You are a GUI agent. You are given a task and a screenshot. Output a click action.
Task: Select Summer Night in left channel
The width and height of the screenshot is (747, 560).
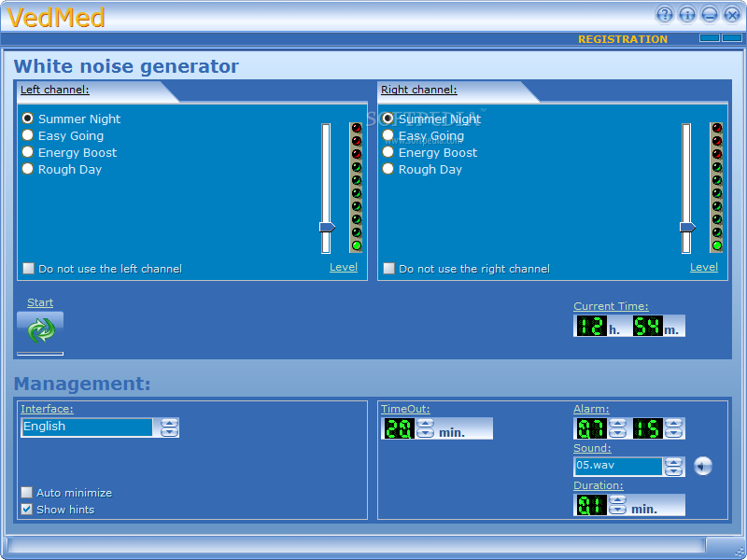pyautogui.click(x=72, y=119)
